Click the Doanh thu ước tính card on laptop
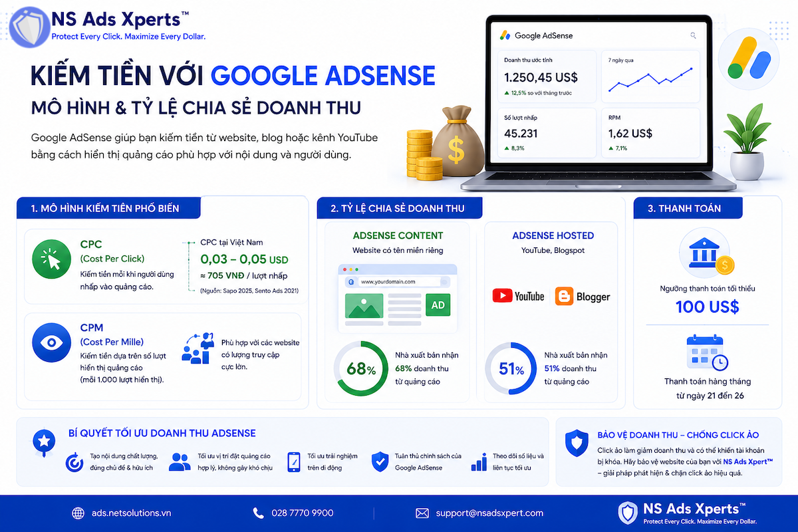 click(x=546, y=76)
